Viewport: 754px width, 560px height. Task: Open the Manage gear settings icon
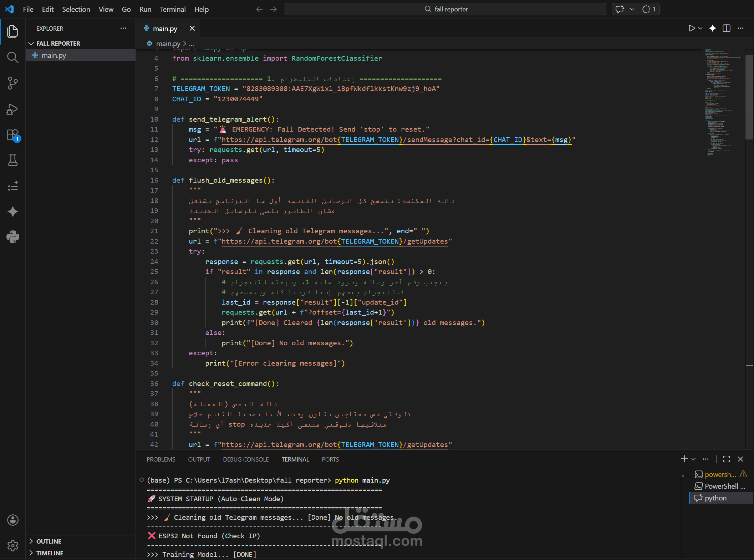(x=12, y=545)
